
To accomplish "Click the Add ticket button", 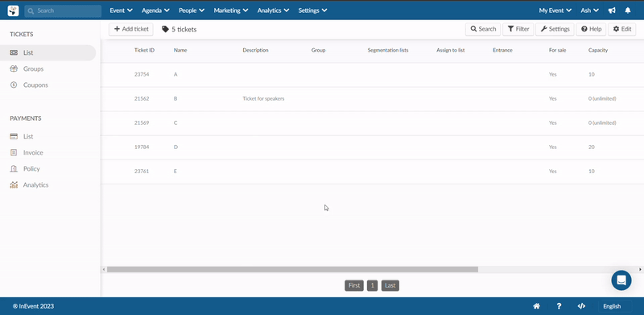I will click(x=131, y=29).
